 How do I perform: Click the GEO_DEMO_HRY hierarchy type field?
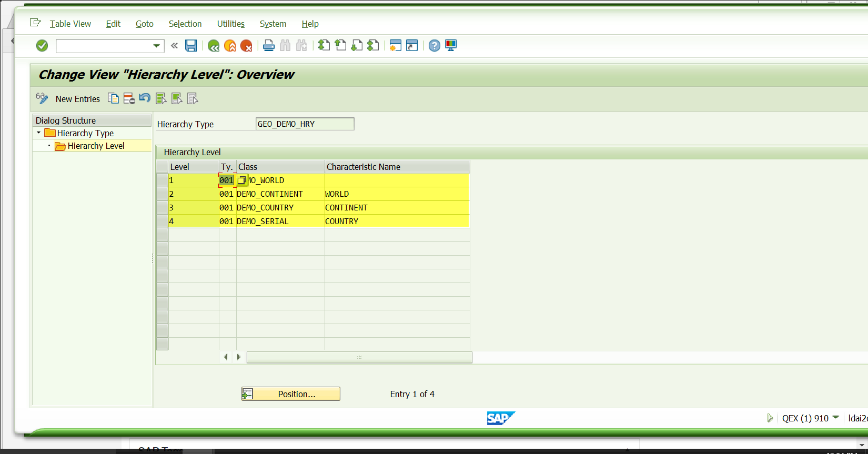305,124
